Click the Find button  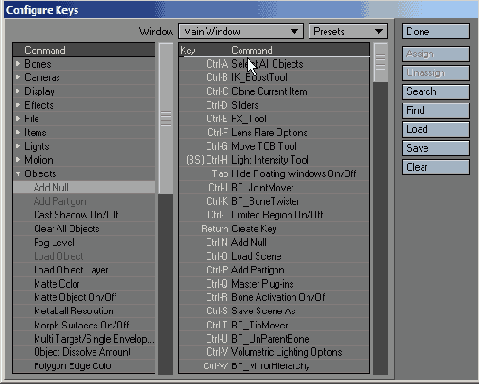(x=436, y=111)
